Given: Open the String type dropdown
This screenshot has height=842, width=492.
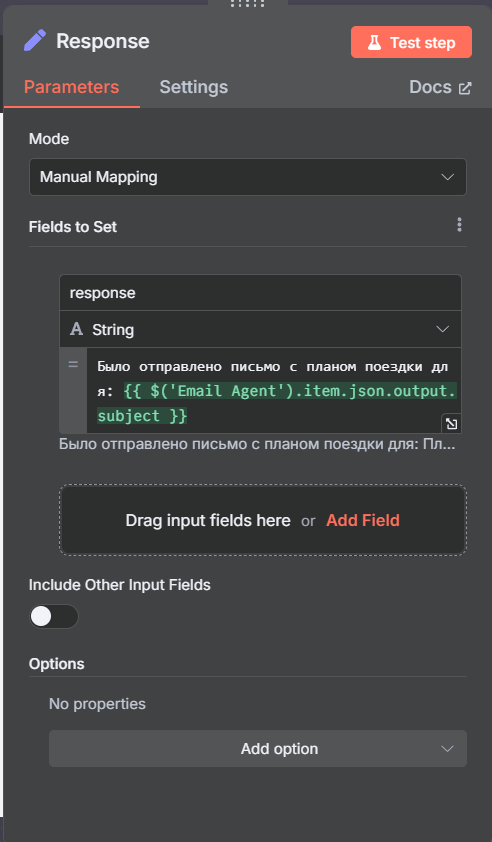Looking at the screenshot, I should pos(261,329).
